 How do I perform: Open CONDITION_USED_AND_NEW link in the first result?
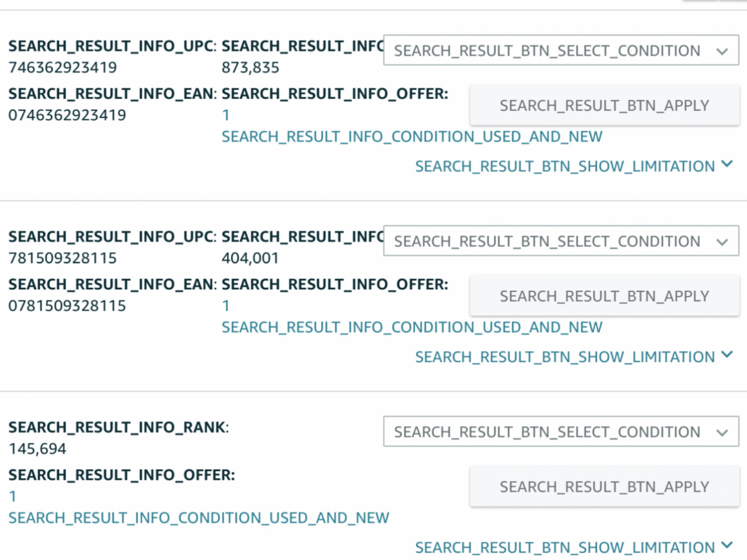pos(412,137)
